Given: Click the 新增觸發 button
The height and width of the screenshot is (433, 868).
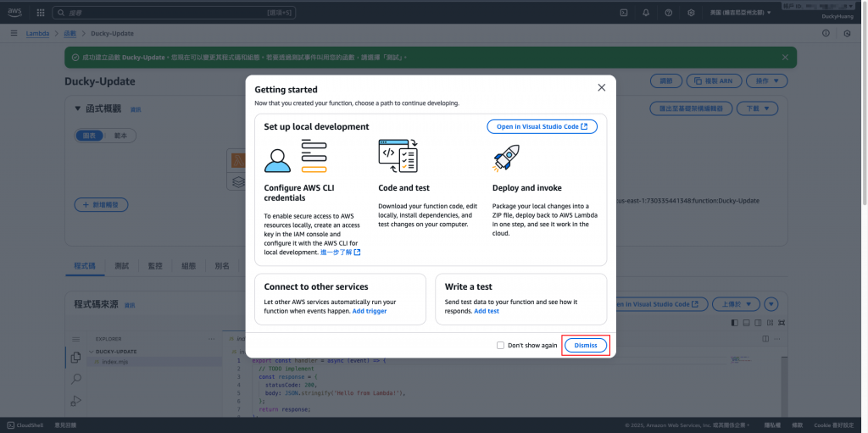Looking at the screenshot, I should [102, 205].
